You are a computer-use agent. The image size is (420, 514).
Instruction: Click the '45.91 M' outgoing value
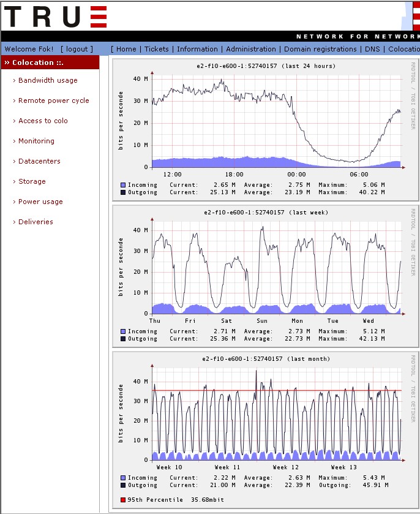coord(375,485)
